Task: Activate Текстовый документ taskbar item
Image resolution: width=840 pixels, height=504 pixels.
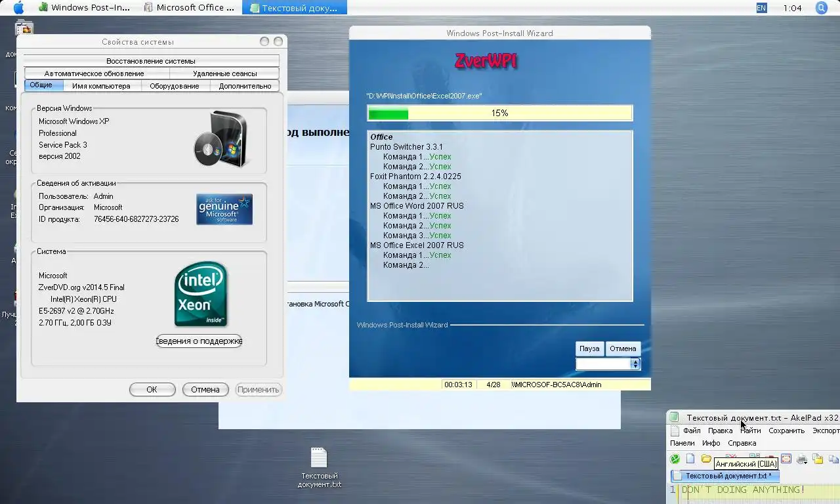Action: click(294, 8)
